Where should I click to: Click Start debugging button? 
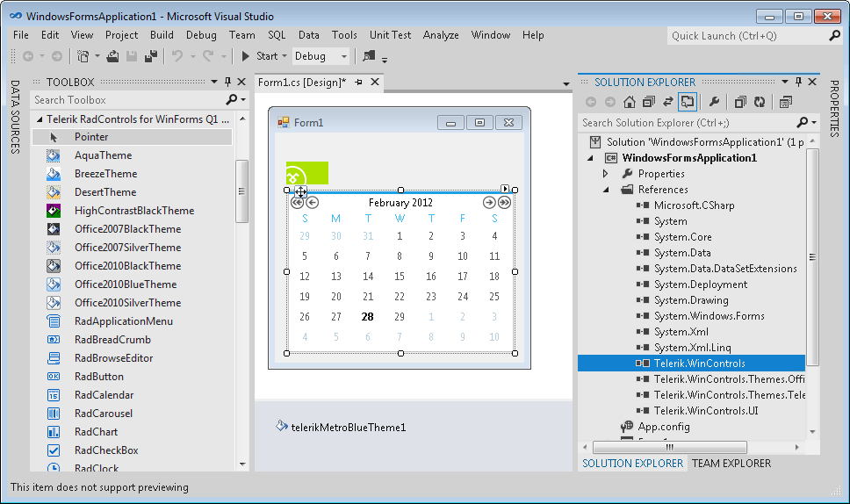(x=260, y=56)
